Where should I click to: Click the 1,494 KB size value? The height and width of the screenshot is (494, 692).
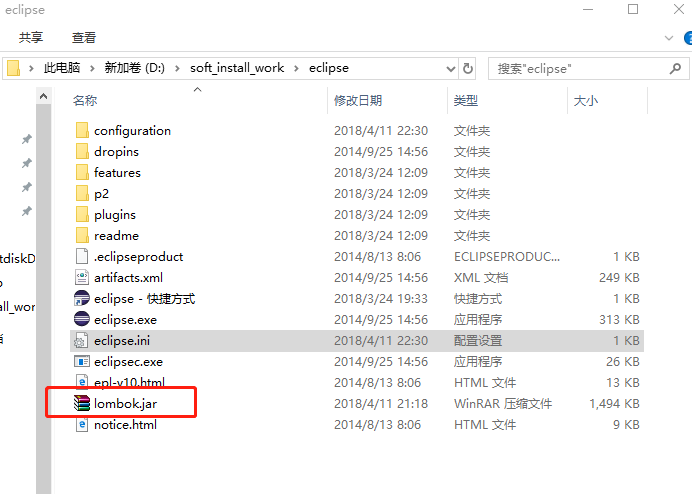pyautogui.click(x=614, y=403)
